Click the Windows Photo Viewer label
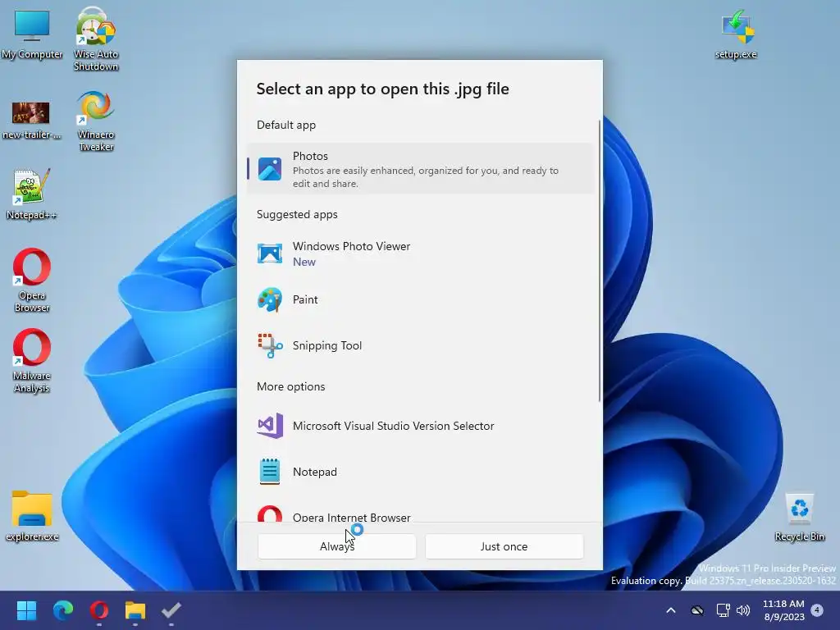Screen dimensions: 840x630 351,246
